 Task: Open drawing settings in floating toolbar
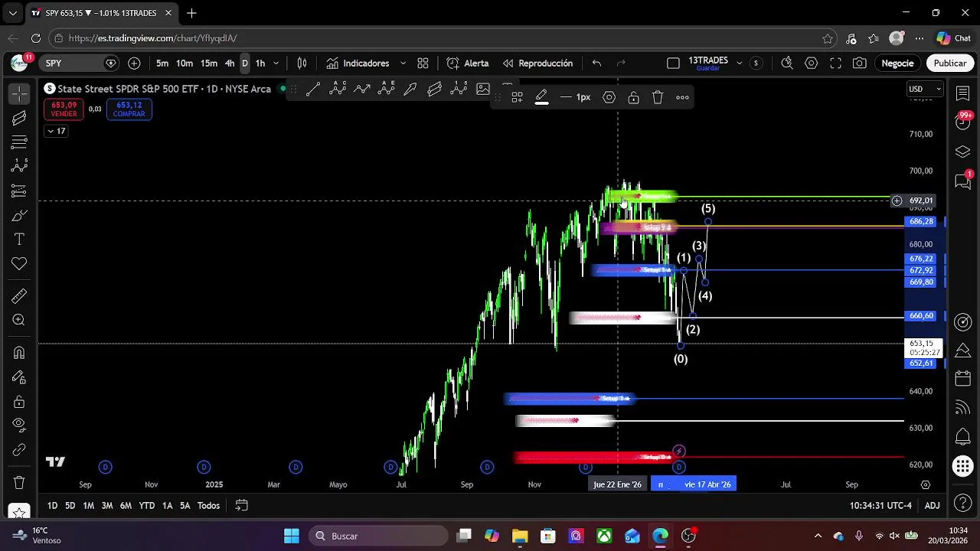point(609,97)
